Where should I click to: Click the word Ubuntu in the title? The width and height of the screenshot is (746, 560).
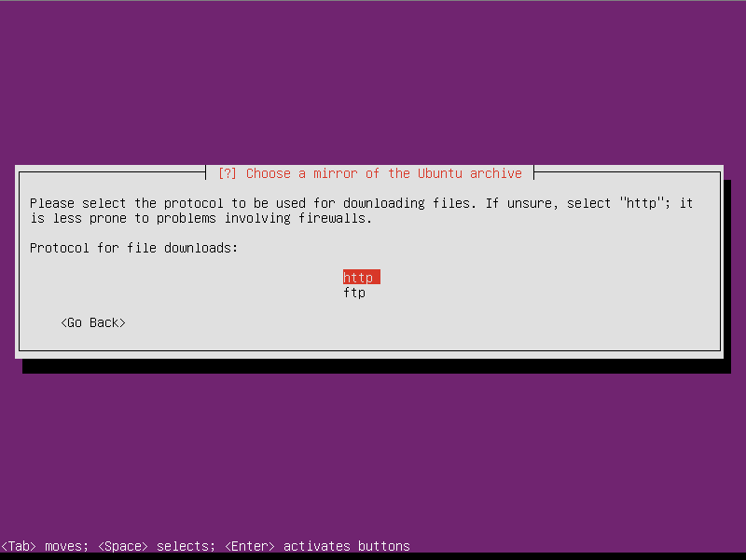(439, 173)
